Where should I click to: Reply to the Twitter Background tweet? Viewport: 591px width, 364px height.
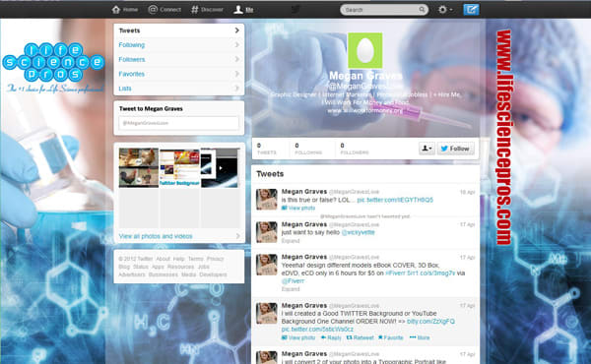point(331,337)
